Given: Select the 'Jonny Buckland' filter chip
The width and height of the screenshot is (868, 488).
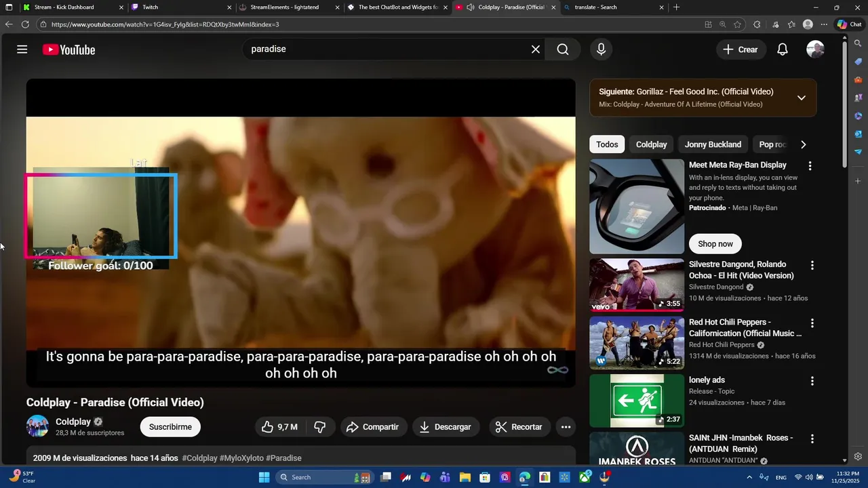Looking at the screenshot, I should 713,144.
